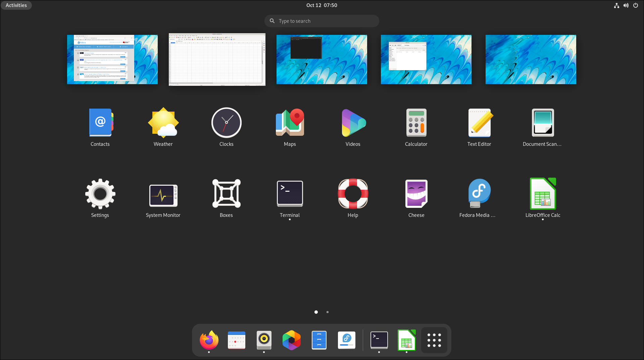This screenshot has width=644, height=360.
Task: Launch Cheese webcam app
Action: click(416, 198)
